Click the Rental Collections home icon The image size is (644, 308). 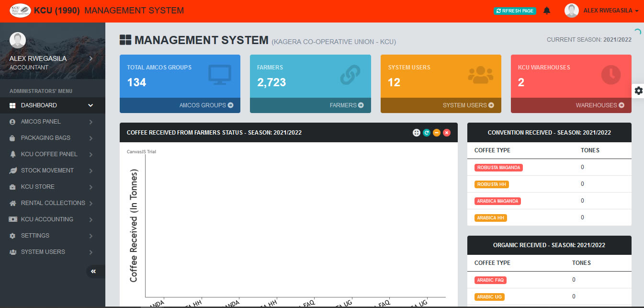pos(12,203)
